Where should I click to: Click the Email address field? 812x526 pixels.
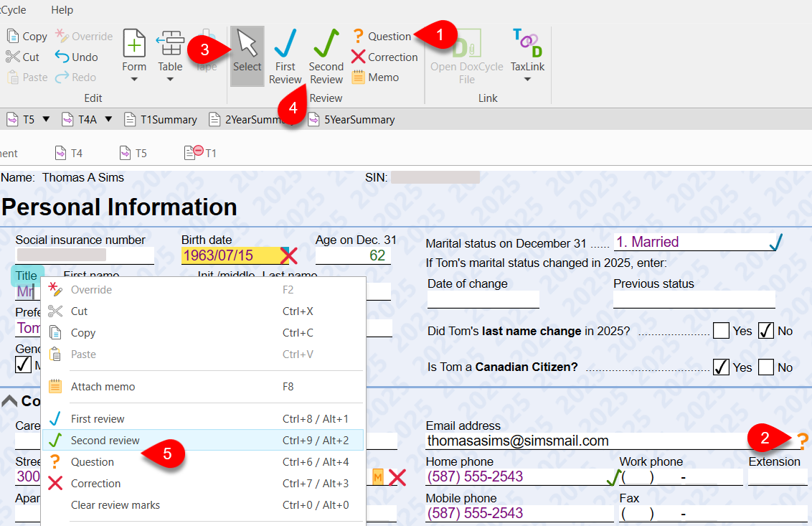610,441
